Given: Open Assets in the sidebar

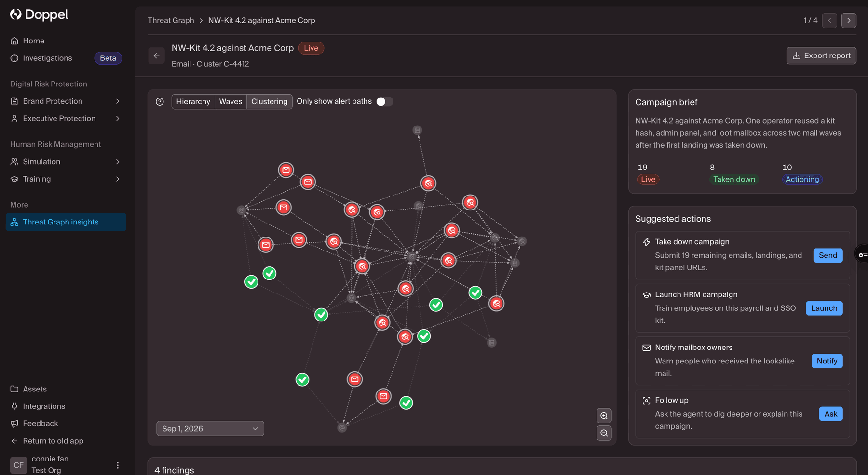Looking at the screenshot, I should [x=66, y=389].
